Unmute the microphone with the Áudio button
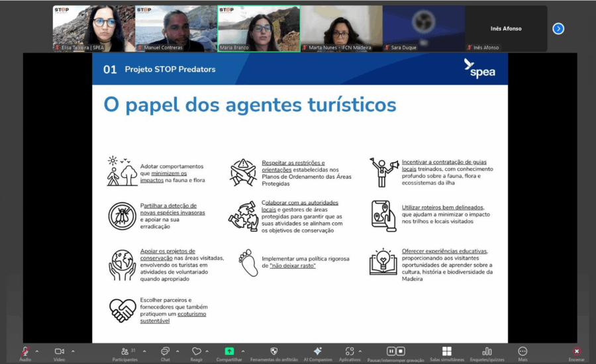596x364 pixels. [25, 351]
